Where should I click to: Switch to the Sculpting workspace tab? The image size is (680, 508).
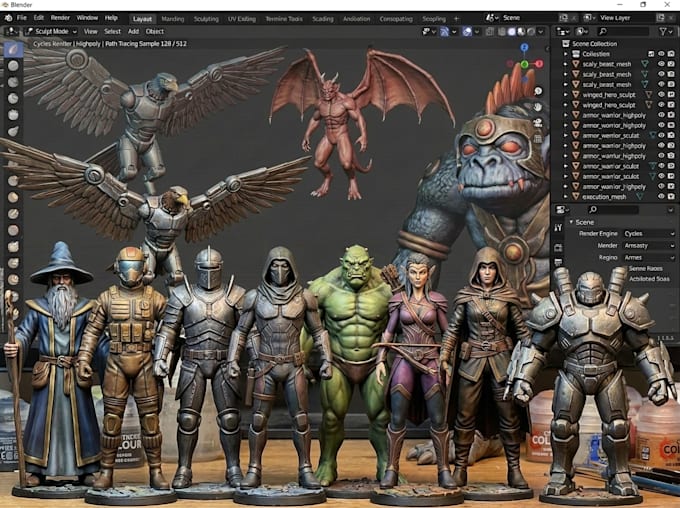(x=206, y=19)
